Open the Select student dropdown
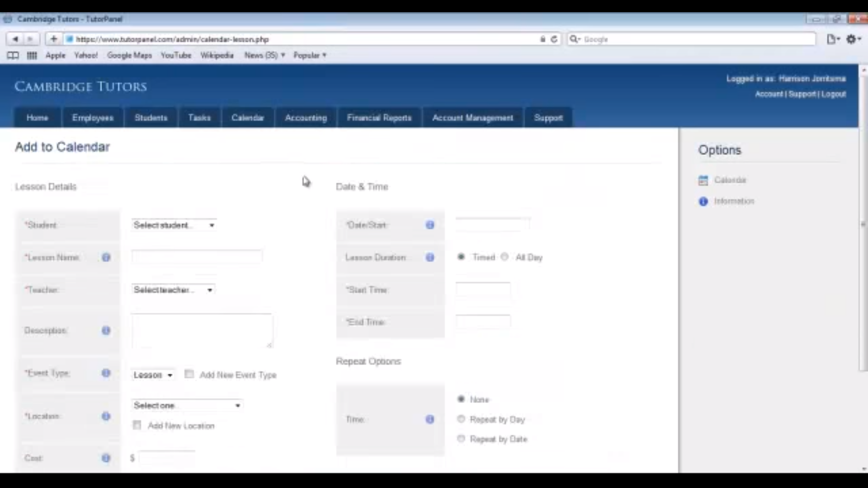The height and width of the screenshot is (488, 868). [174, 225]
